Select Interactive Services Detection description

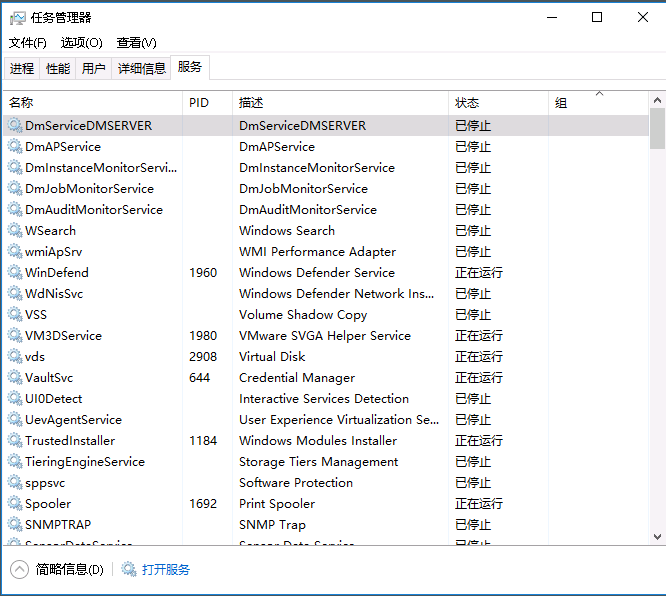click(x=324, y=398)
